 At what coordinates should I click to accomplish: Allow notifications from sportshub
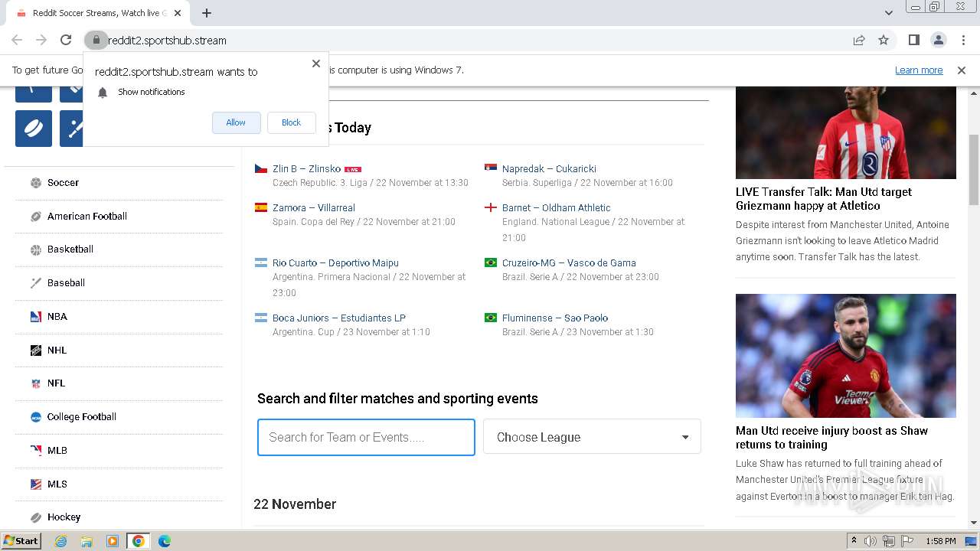[236, 122]
